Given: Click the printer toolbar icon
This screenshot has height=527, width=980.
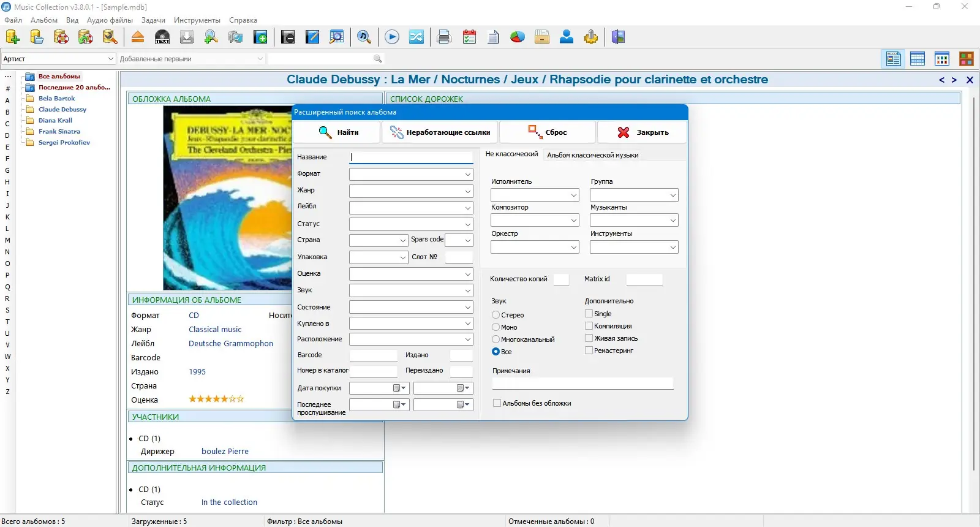Looking at the screenshot, I should point(444,37).
